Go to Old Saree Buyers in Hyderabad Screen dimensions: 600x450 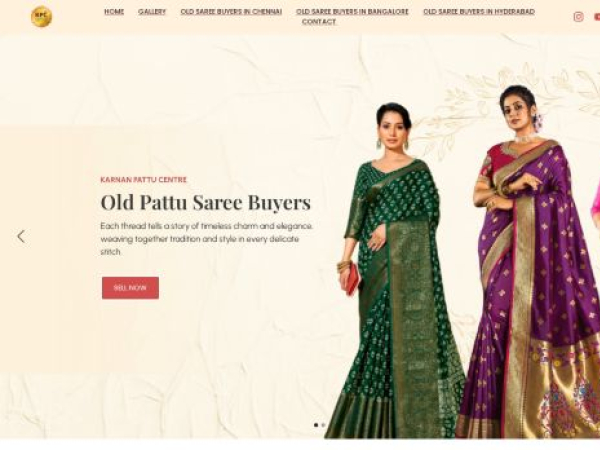(x=479, y=12)
